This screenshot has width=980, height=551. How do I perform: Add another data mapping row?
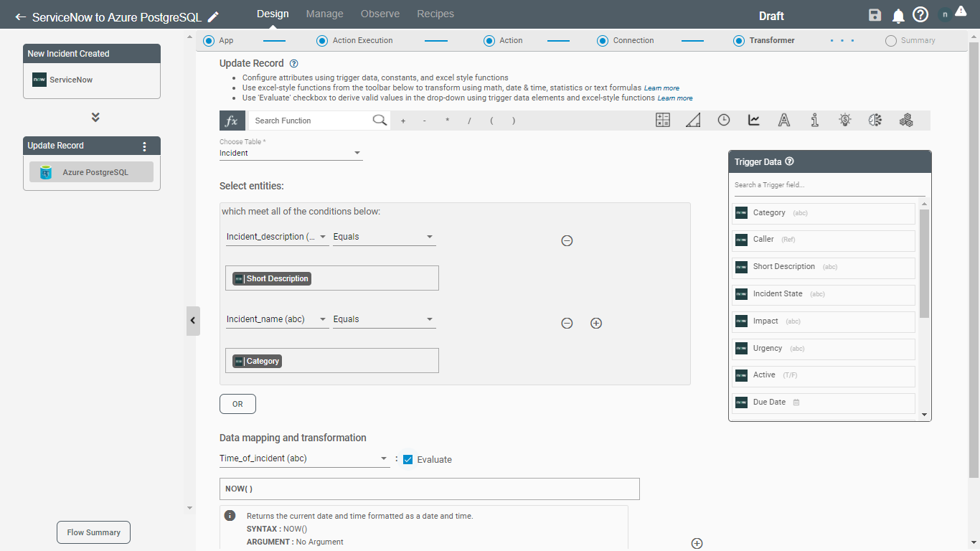coord(697,543)
